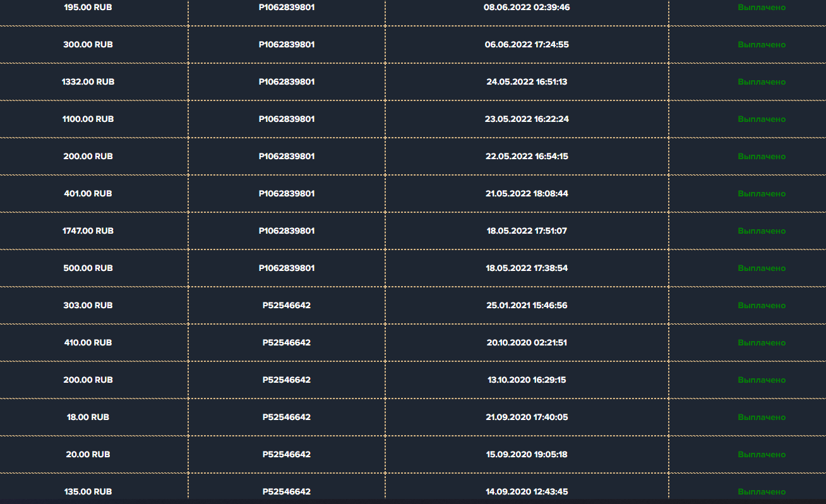Viewport: 826px width, 504px height.
Task: Click the Выплачено status for the 300.00 RUB payout
Action: point(762,45)
